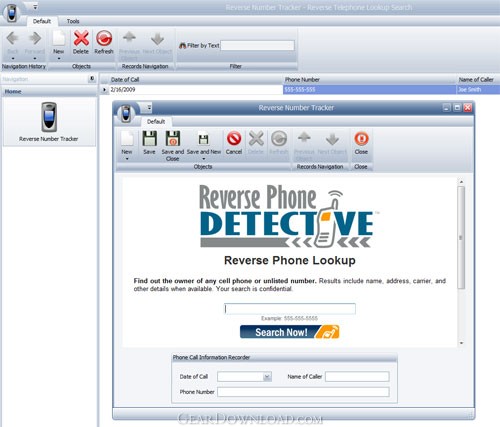Click the Home navigation group header
Viewport: 500px width, 427px height.
[49, 91]
